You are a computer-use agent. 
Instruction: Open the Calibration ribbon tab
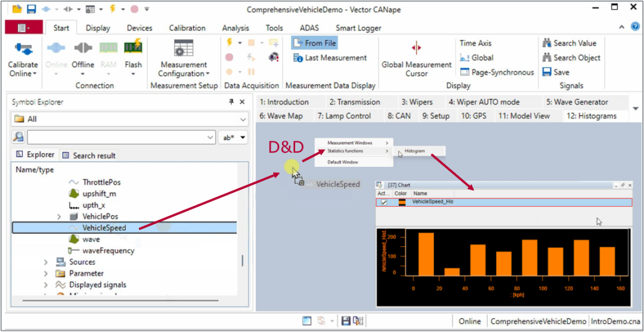tap(187, 28)
